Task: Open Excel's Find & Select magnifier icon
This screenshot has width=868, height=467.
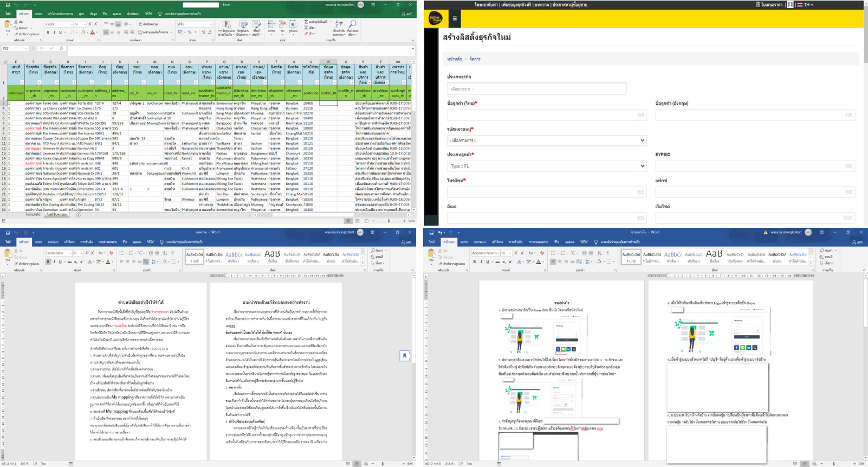Action: (352, 25)
